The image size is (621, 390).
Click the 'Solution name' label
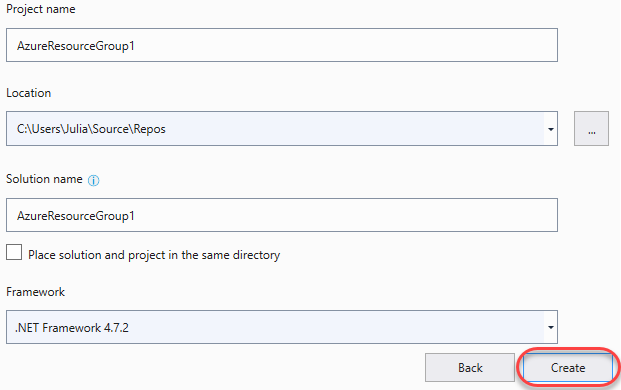click(x=44, y=179)
